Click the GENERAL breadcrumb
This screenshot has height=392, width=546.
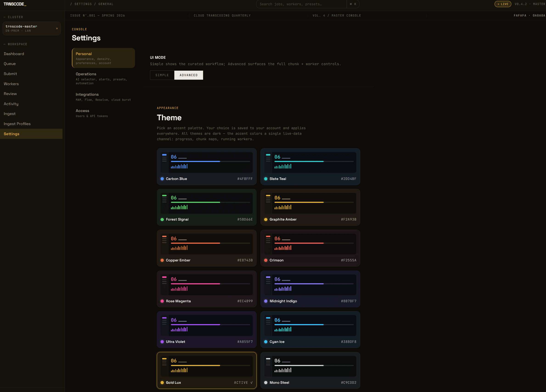pos(106,4)
